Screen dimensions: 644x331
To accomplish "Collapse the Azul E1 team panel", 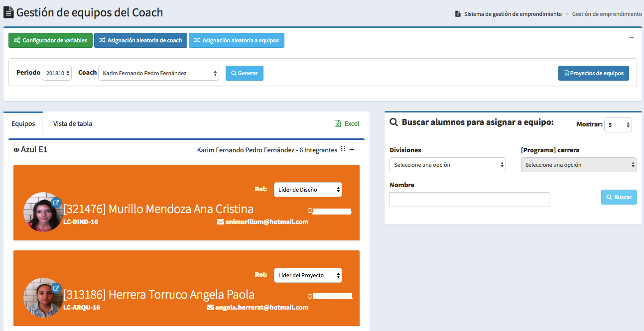I will [x=352, y=149].
